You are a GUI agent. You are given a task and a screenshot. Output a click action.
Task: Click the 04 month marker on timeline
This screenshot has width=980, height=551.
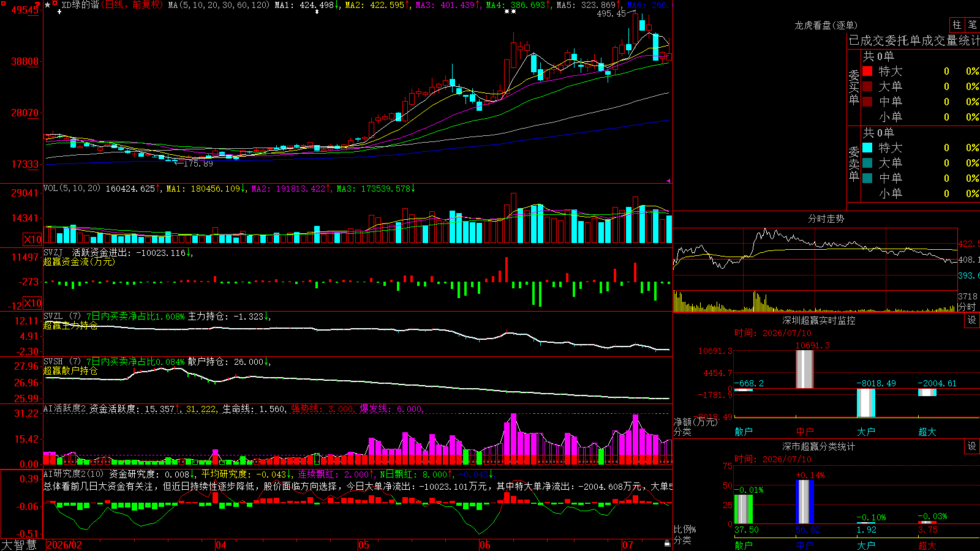221,545
